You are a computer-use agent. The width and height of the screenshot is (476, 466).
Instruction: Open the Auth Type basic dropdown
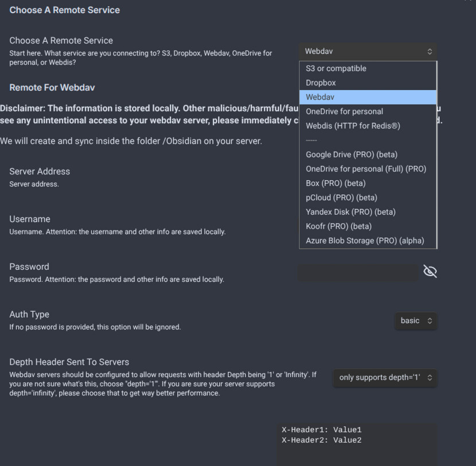(x=416, y=321)
